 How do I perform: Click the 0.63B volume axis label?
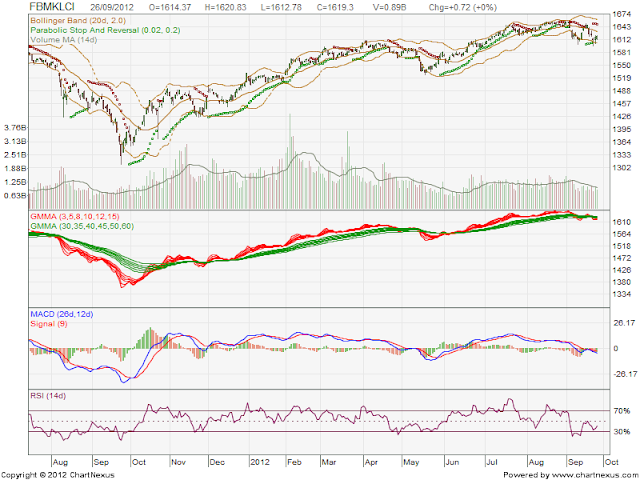click(15, 196)
